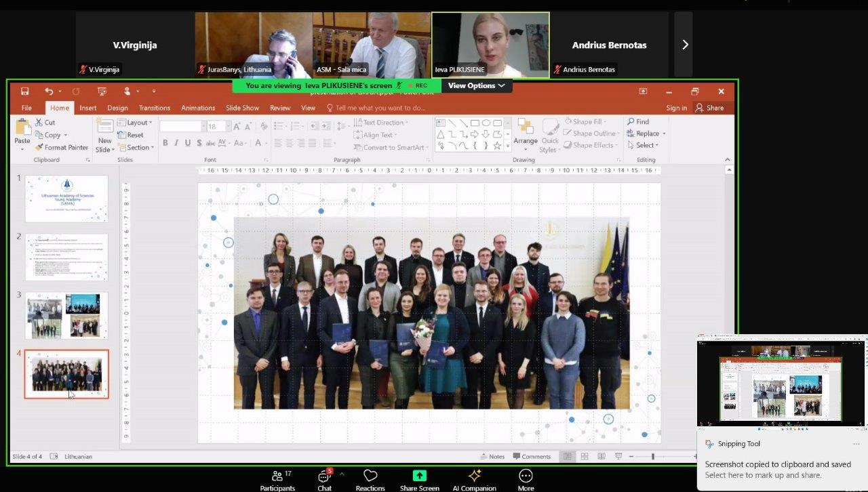Switch to the Design tab

pyautogui.click(x=117, y=108)
